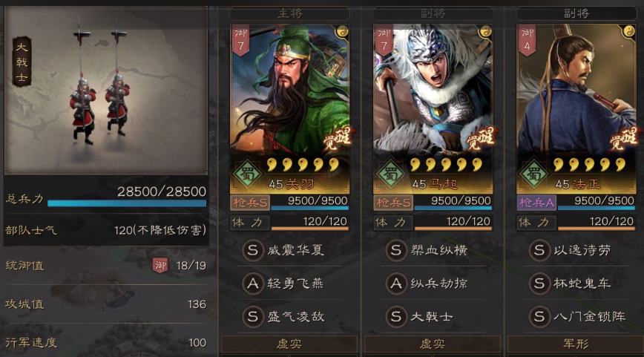Open the rightmost 副将 slot header

tap(576, 13)
